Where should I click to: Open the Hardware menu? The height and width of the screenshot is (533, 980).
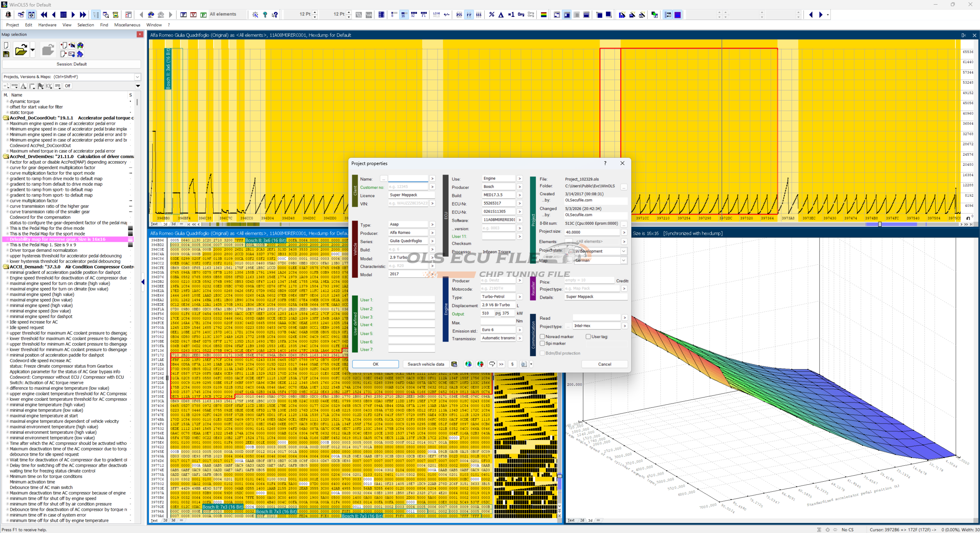[x=47, y=25]
